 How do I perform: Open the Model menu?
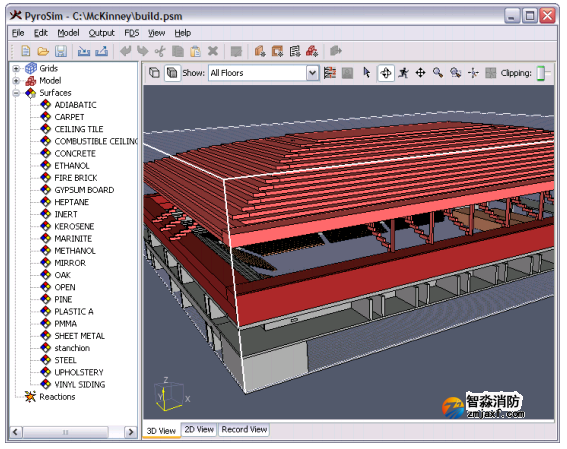[x=68, y=33]
